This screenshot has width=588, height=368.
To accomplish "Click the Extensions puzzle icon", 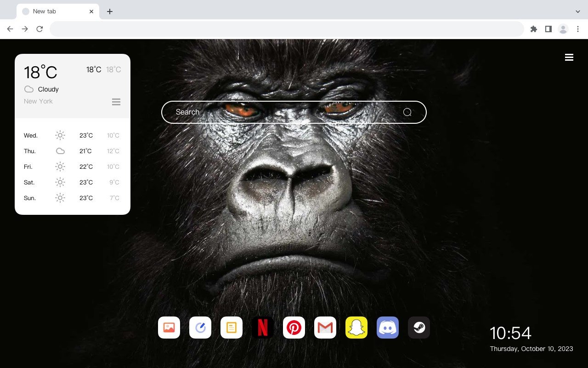I will (x=533, y=29).
